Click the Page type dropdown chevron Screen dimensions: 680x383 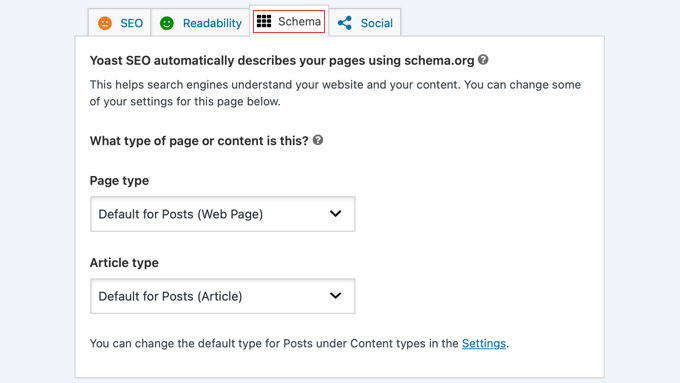(336, 213)
